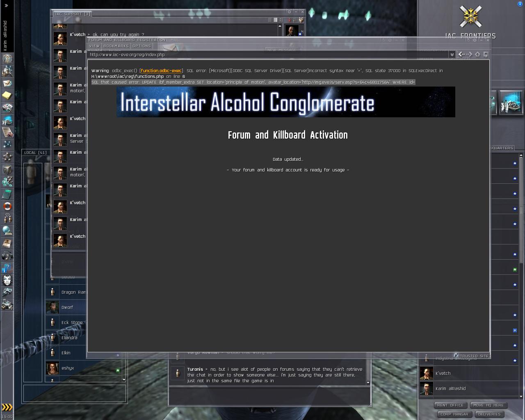This screenshot has height=420, width=525.
Task: Select the IAC Support [3] channel tab
Action: point(73,14)
